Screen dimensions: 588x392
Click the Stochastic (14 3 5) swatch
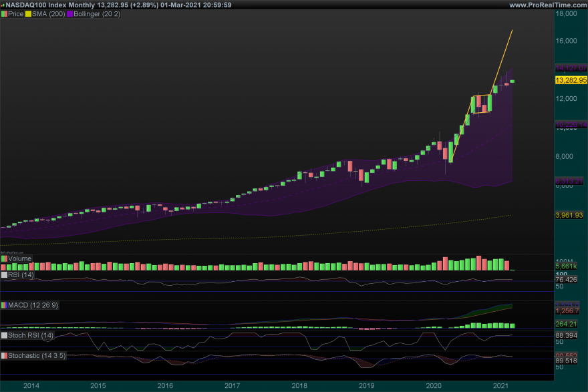tap(4, 356)
